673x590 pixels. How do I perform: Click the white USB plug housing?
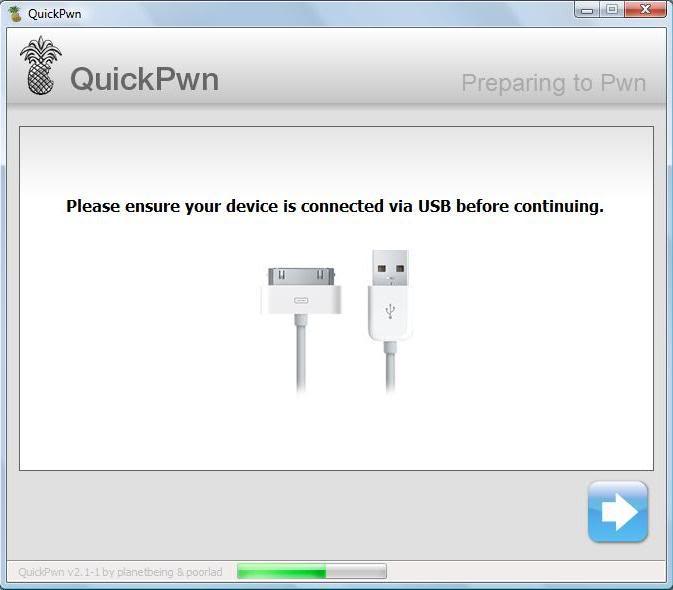(390, 313)
